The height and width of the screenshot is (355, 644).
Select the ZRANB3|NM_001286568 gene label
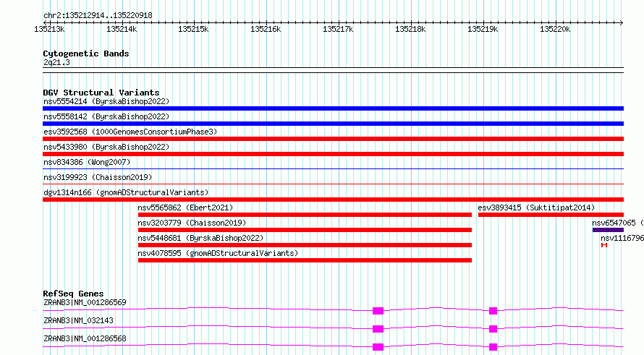coord(85,338)
